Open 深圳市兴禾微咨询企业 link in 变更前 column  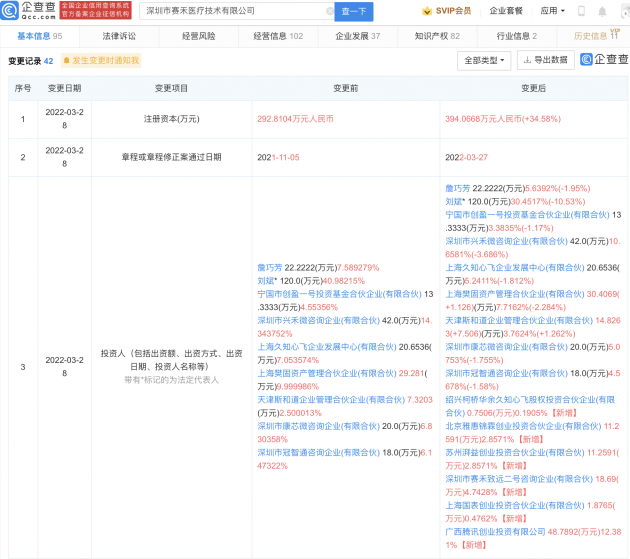319,321
